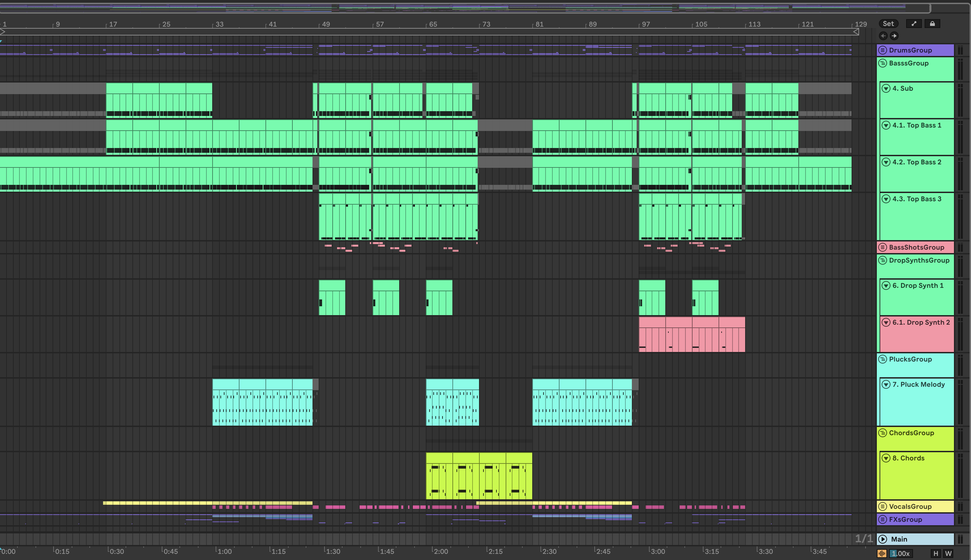Fold the ChordsGroup group track

[883, 433]
